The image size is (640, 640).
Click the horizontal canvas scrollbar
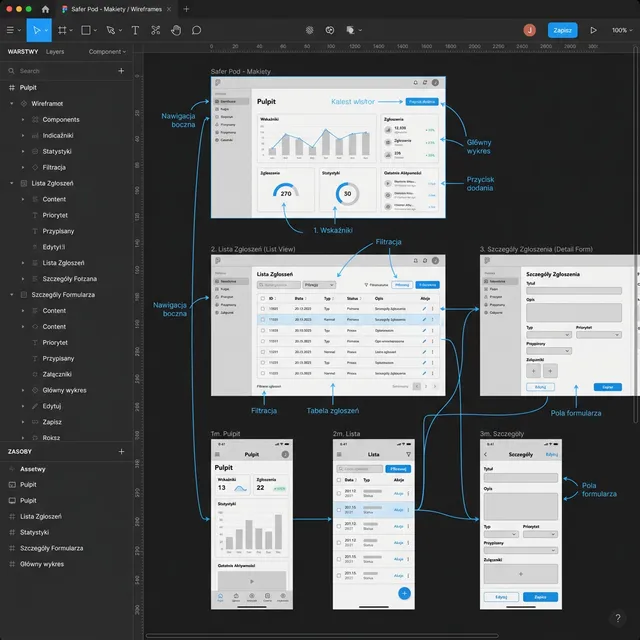tap(322, 636)
